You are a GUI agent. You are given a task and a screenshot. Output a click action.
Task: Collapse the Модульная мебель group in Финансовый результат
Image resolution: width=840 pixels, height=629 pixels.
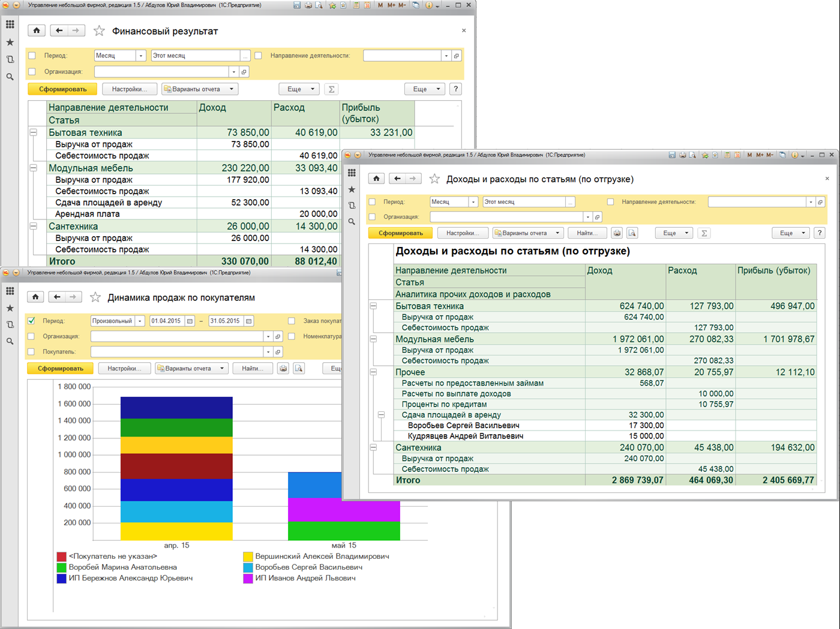34,168
